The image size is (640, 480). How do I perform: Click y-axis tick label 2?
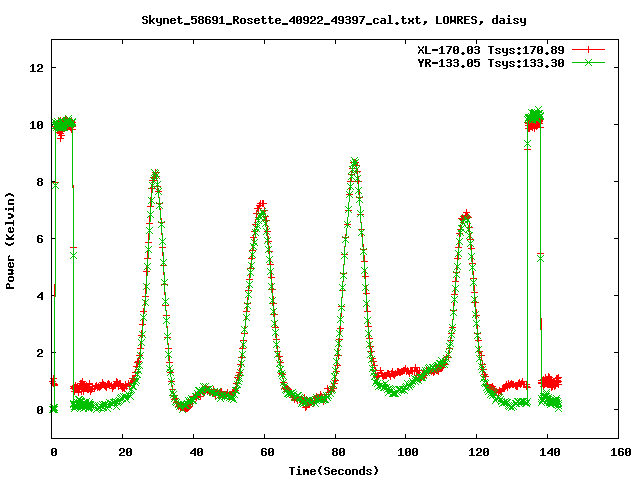[x=40, y=353]
